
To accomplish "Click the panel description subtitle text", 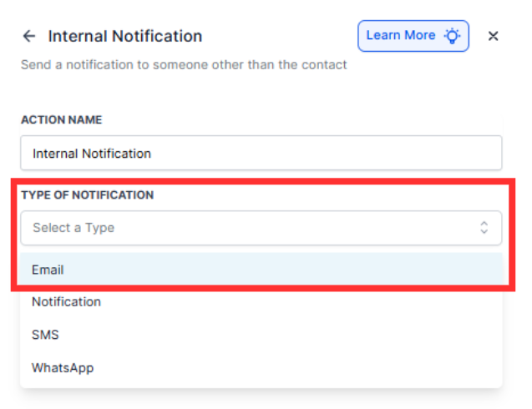I will (x=184, y=64).
